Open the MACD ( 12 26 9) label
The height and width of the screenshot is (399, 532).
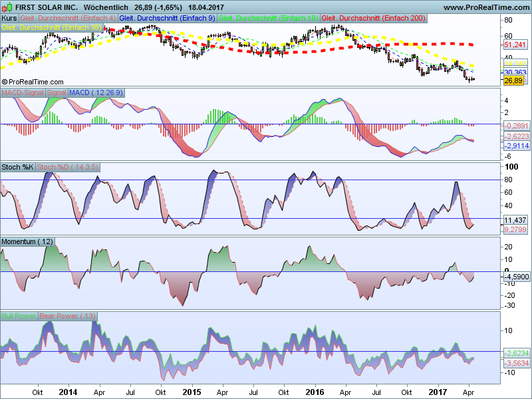96,92
